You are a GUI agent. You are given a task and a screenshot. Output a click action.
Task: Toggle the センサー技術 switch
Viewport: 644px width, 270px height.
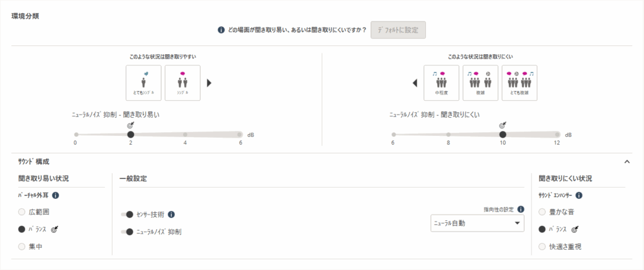pyautogui.click(x=126, y=215)
